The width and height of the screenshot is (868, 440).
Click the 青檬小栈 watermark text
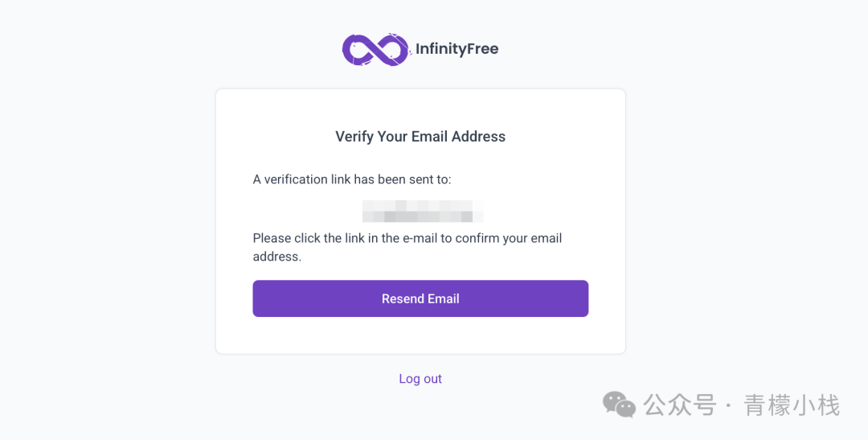pyautogui.click(x=792, y=405)
